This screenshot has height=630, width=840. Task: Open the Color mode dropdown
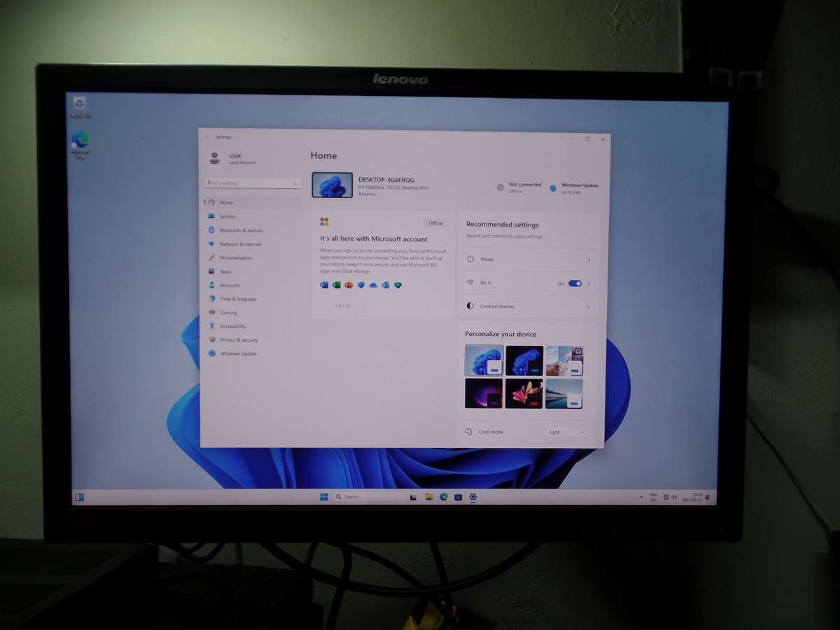(x=566, y=432)
